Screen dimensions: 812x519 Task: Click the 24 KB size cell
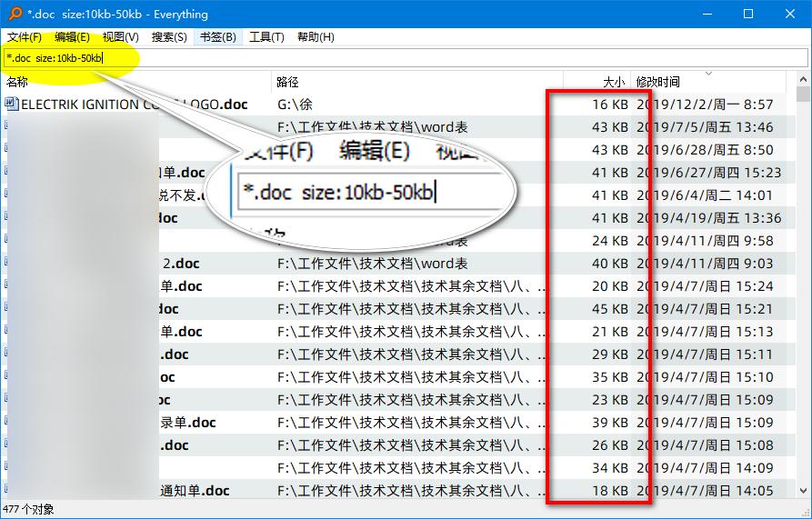coord(610,241)
